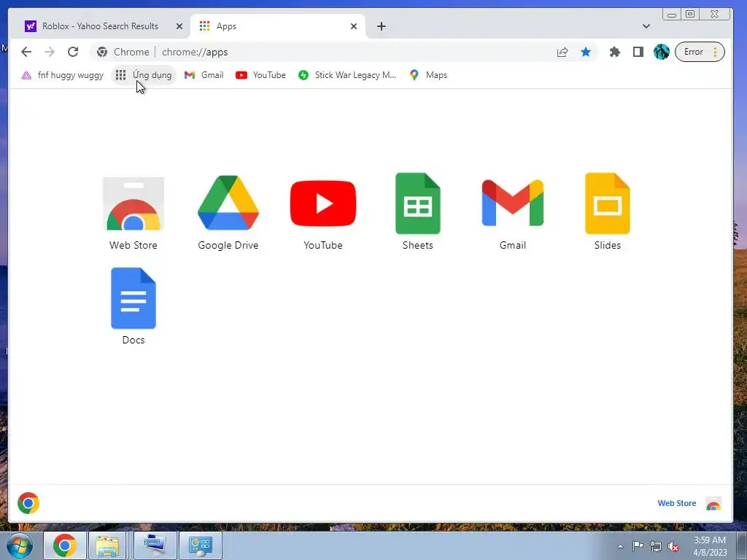Go forward with the forward arrow
This screenshot has height=560, width=747.
tap(50, 52)
